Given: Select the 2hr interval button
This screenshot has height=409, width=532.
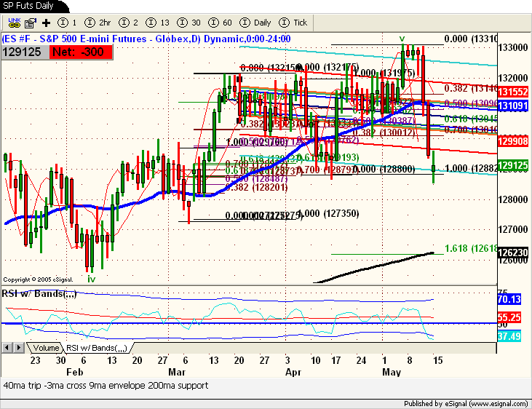Looking at the screenshot, I should pos(99,23).
